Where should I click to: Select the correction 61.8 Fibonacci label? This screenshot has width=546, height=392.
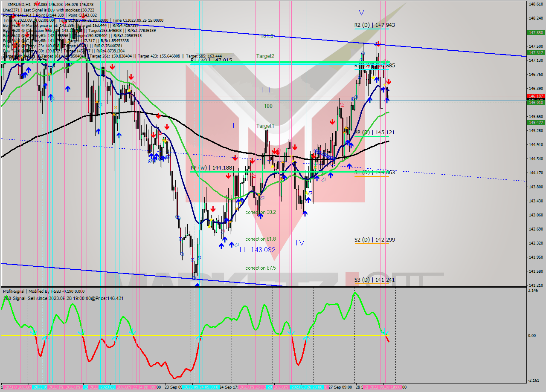click(x=260, y=239)
